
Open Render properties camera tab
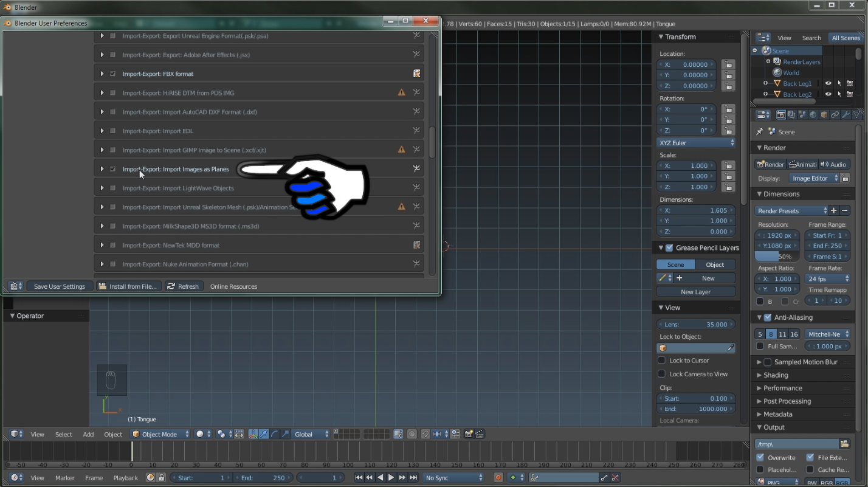click(x=781, y=115)
